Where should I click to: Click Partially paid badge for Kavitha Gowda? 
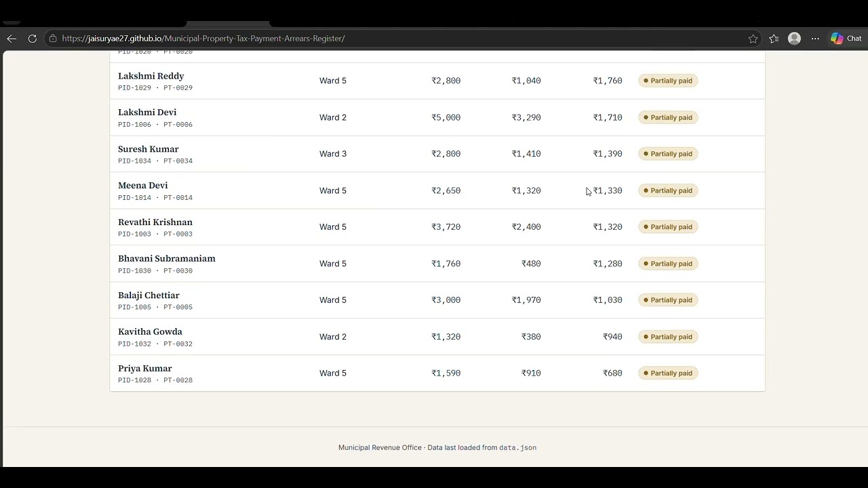coord(668,337)
